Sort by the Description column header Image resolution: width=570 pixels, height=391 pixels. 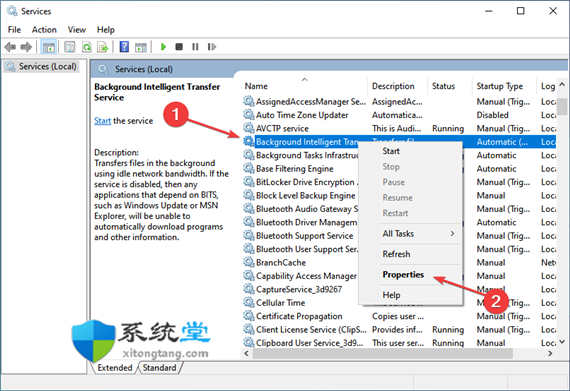tap(397, 86)
